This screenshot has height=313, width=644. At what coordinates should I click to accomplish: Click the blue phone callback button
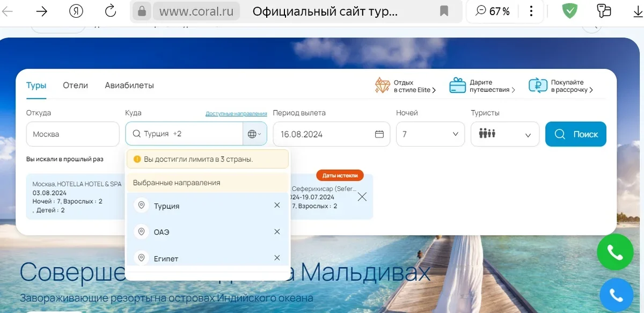coord(615,296)
